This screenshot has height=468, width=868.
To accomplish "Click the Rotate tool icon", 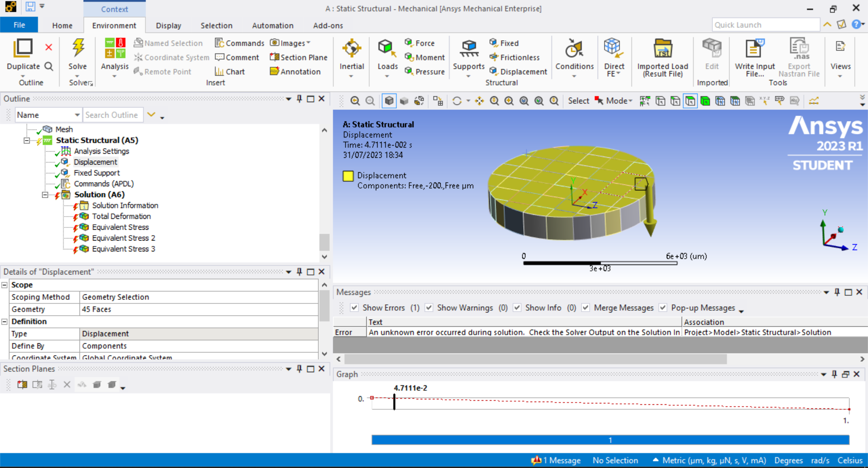I will pyautogui.click(x=457, y=101).
